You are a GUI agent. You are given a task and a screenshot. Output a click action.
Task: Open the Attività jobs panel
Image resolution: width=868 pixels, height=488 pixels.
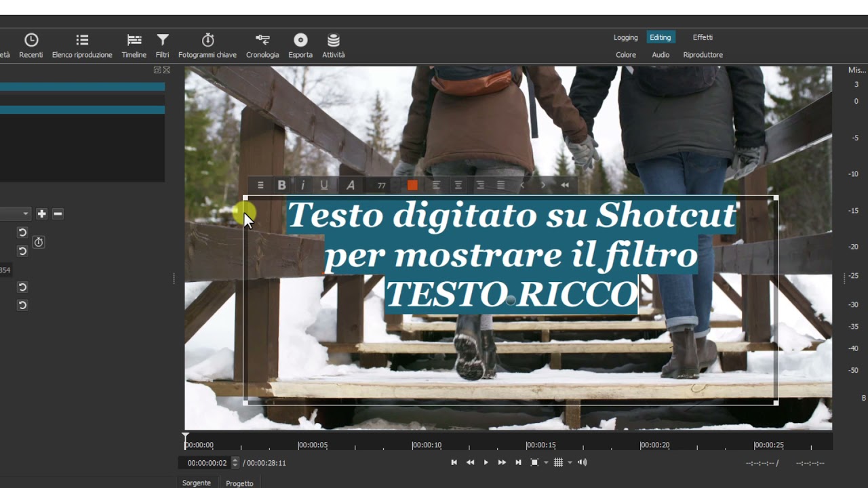333,45
